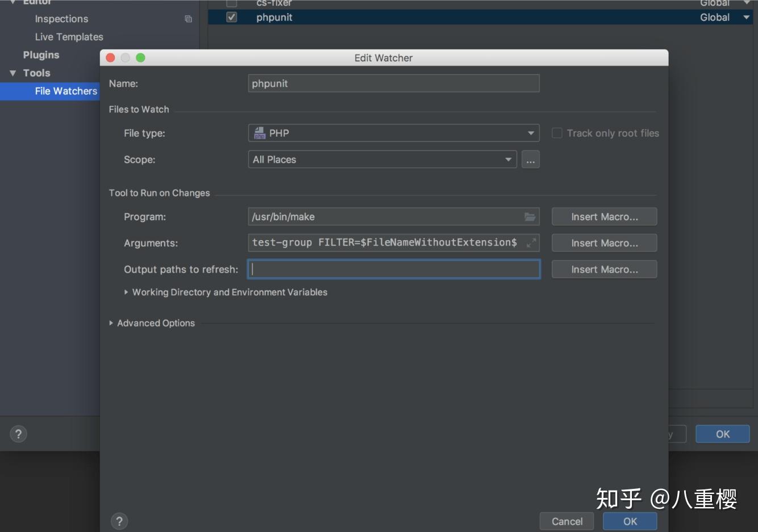Uncheck the phpunit watcher checkbox
Image resolution: width=758 pixels, height=532 pixels.
231,17
